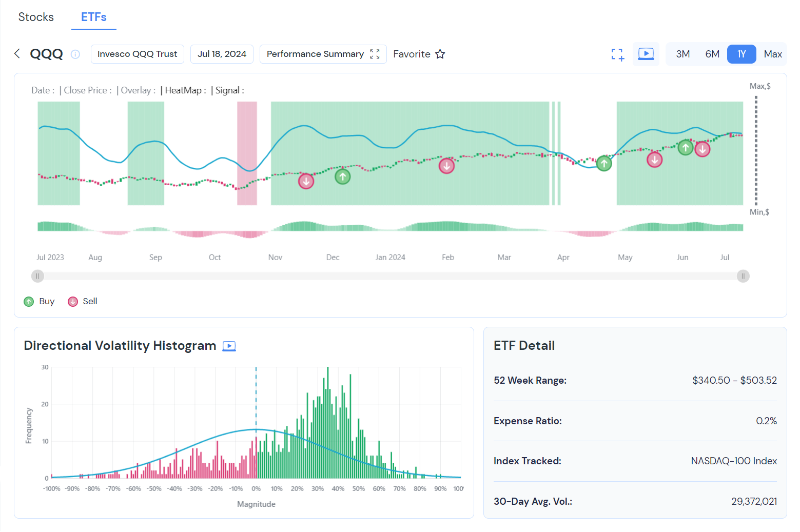Viewport: 800px width, 532px height.
Task: Click the Directional Volatility Histogram title
Action: point(120,346)
